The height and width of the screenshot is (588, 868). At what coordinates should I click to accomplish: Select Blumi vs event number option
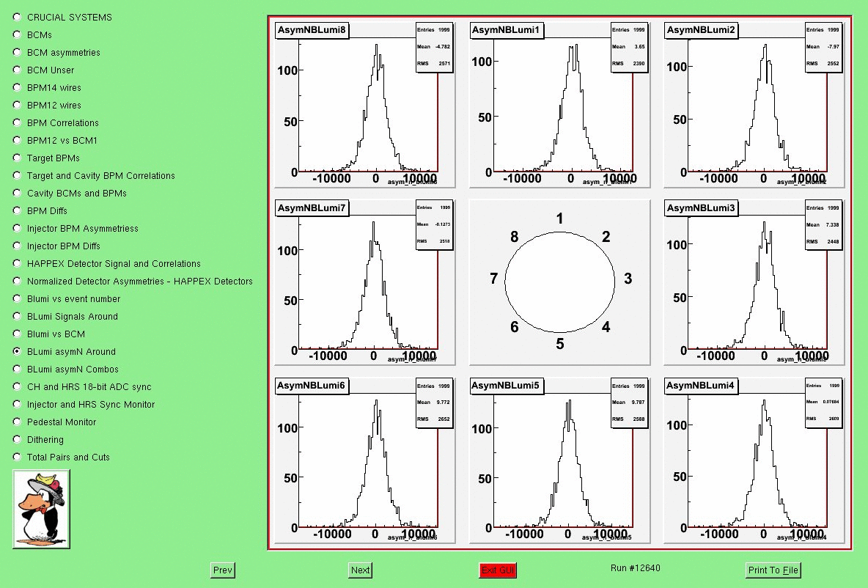pyautogui.click(x=17, y=298)
